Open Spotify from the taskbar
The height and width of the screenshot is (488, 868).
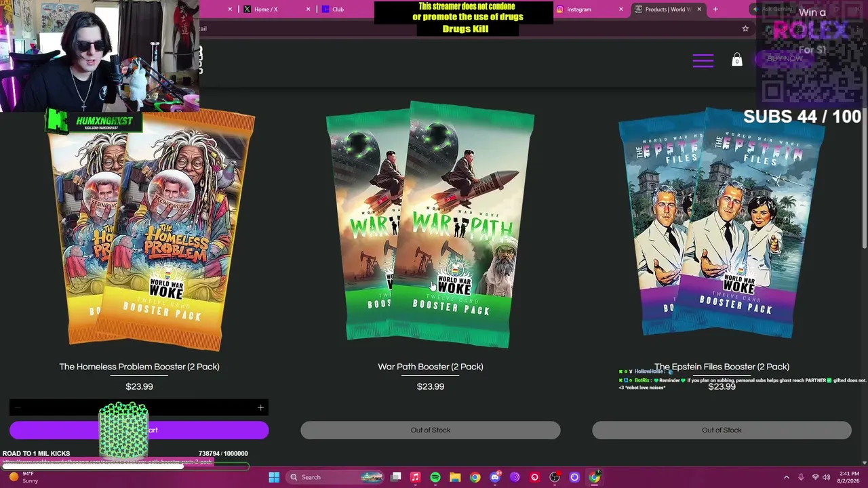(435, 477)
